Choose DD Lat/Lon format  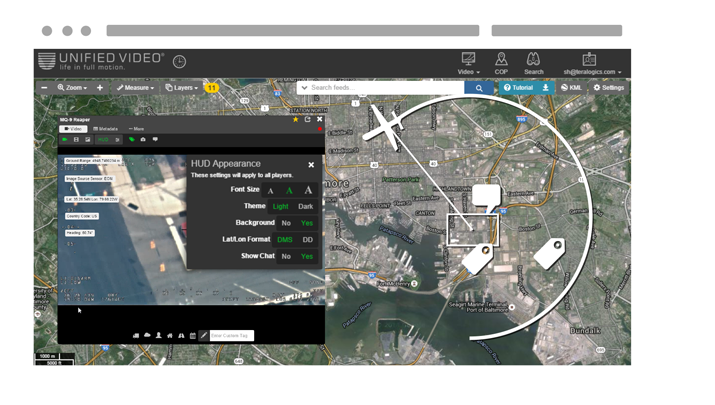click(308, 240)
